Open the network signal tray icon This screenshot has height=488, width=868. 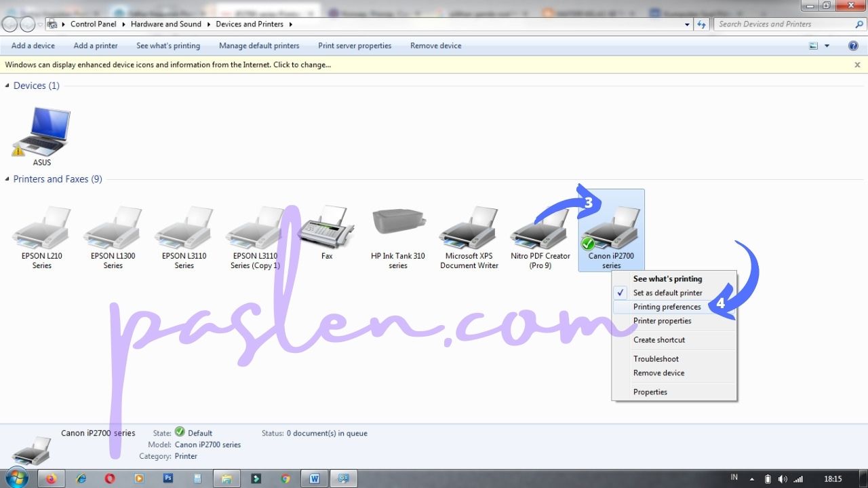[798, 478]
